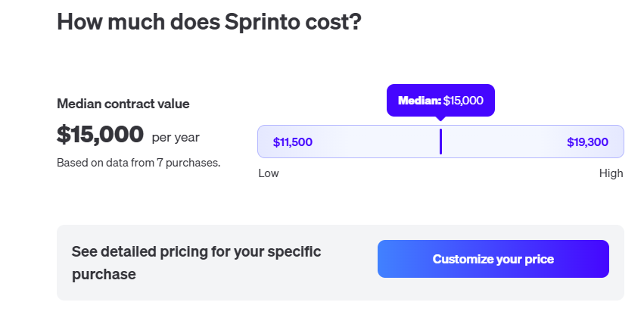The height and width of the screenshot is (327, 644).
Task: Click the $15,000 amount inside the tooltip
Action: [463, 100]
